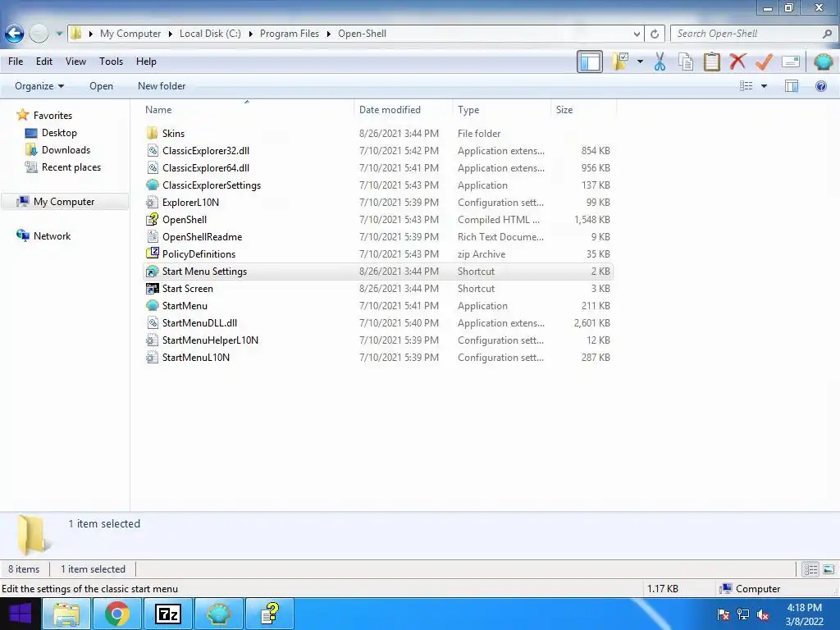Click the blue Help question icon
This screenshot has width=840, height=630.
pyautogui.click(x=820, y=86)
